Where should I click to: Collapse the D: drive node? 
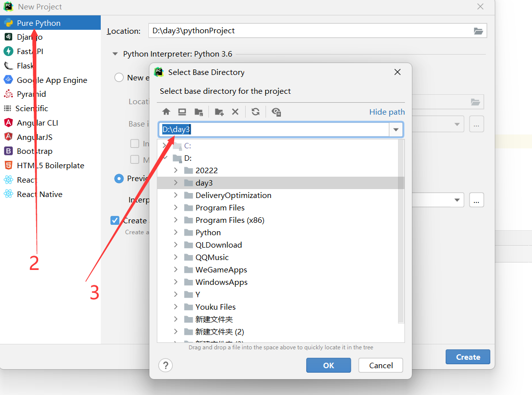(x=165, y=158)
